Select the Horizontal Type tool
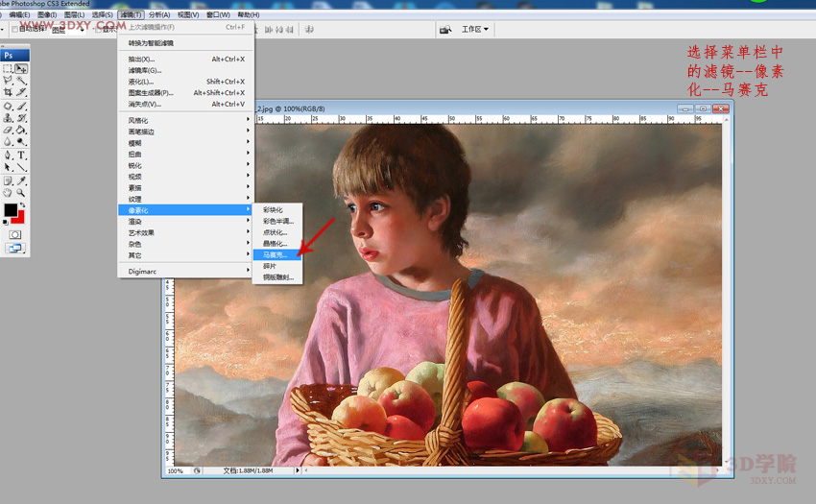 click(21, 155)
